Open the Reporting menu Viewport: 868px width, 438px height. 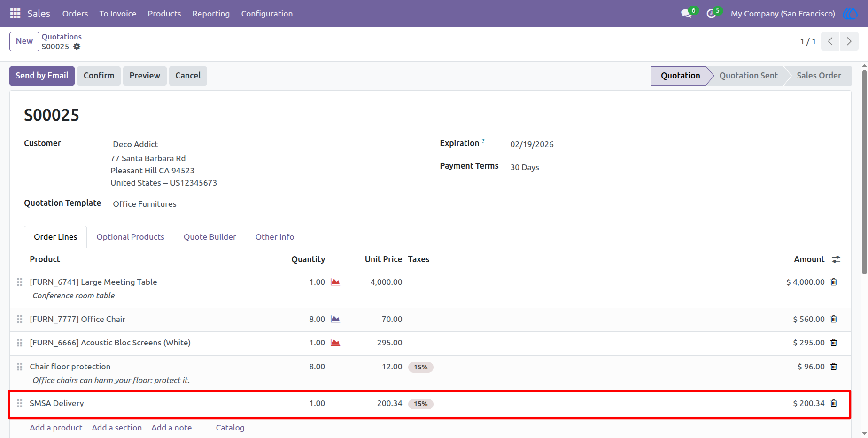pos(211,14)
